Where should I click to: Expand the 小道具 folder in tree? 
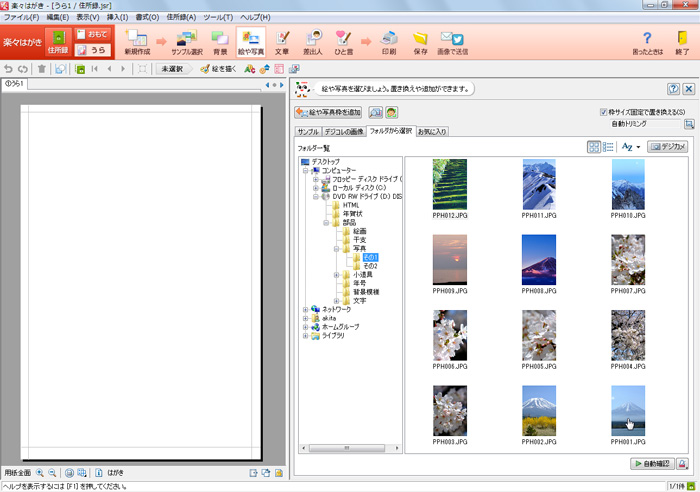click(x=335, y=274)
